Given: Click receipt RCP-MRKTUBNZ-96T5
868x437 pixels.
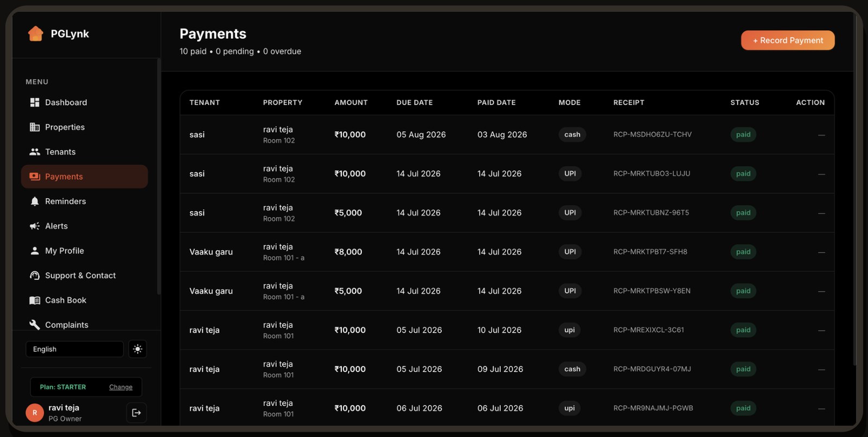Looking at the screenshot, I should [x=651, y=213].
